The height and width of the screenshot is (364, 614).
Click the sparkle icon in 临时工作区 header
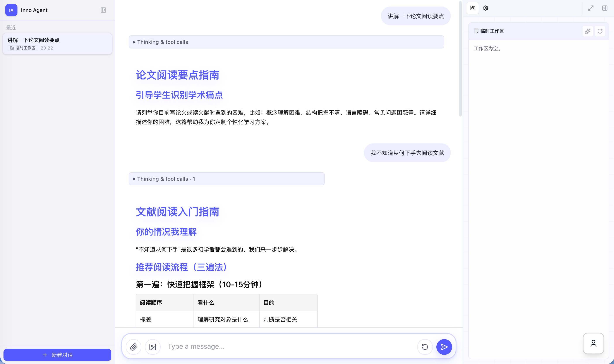588,31
